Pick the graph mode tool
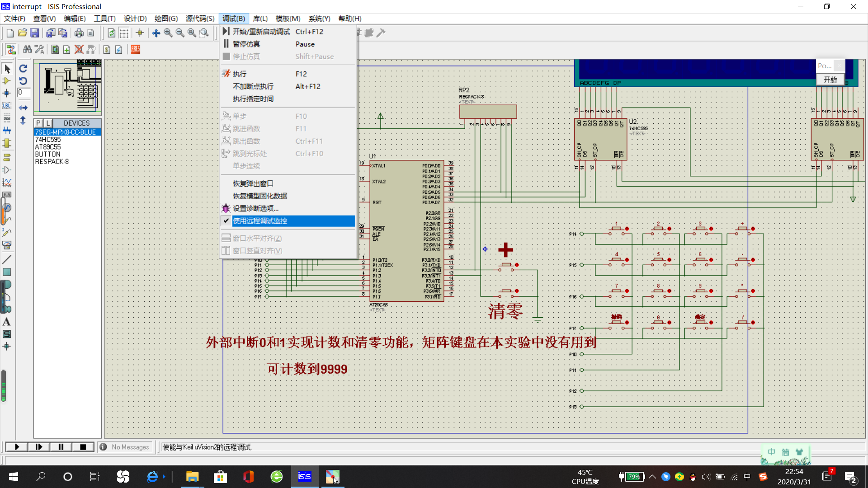Image resolution: width=868 pixels, height=488 pixels. [x=7, y=183]
